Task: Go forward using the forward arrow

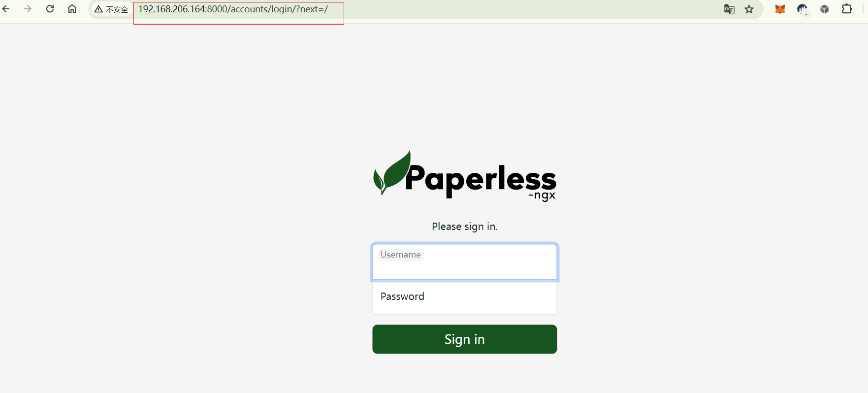Action: pos(28,9)
